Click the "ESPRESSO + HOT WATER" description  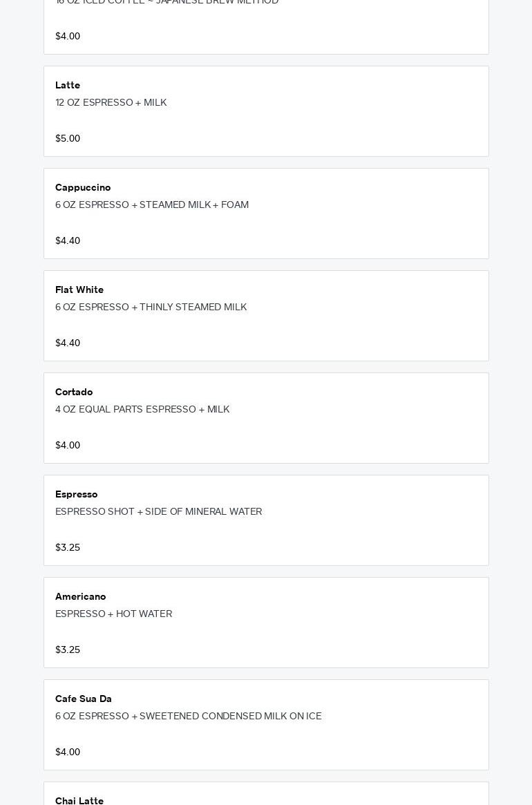coord(114,614)
